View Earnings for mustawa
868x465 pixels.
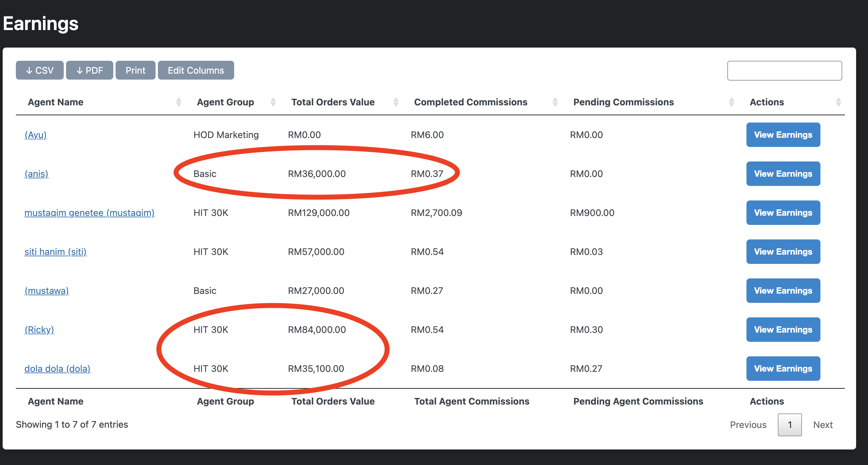pyautogui.click(x=783, y=291)
